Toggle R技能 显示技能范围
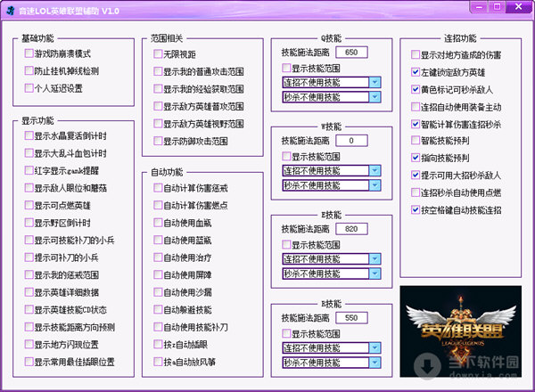535x392 pixels. click(x=286, y=333)
